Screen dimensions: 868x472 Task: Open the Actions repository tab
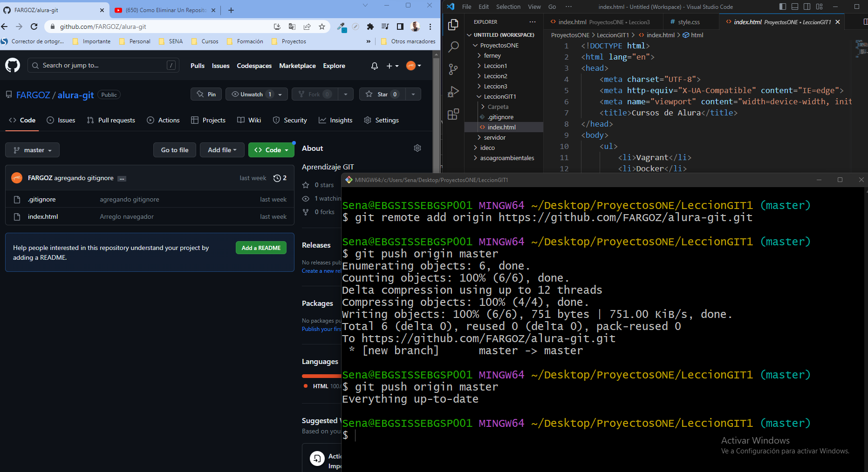point(163,120)
